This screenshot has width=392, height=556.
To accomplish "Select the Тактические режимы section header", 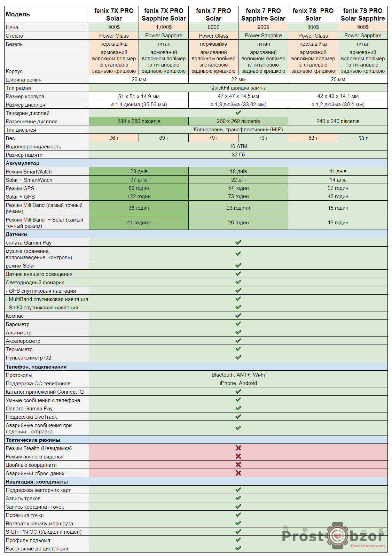I will click(33, 440).
